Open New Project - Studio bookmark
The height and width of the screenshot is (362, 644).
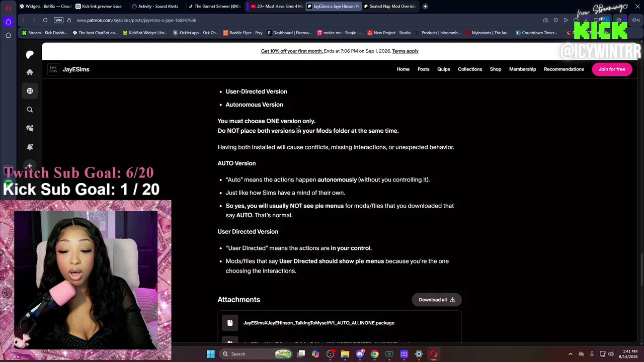(x=389, y=33)
